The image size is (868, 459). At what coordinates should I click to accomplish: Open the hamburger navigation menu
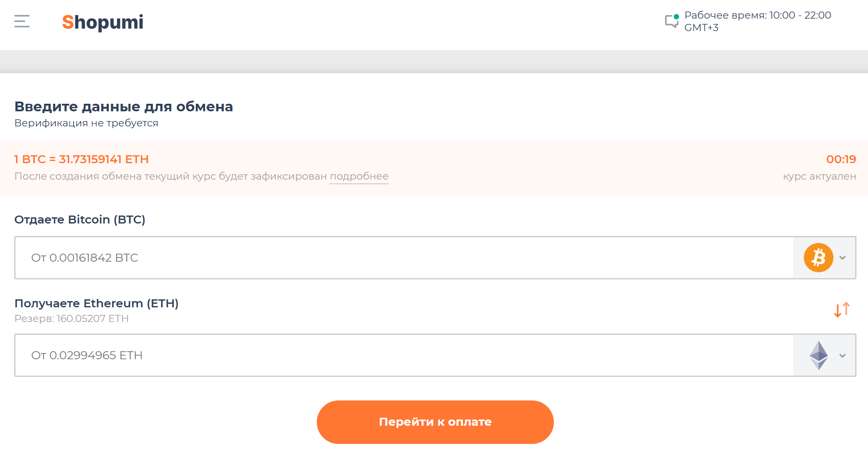click(22, 21)
